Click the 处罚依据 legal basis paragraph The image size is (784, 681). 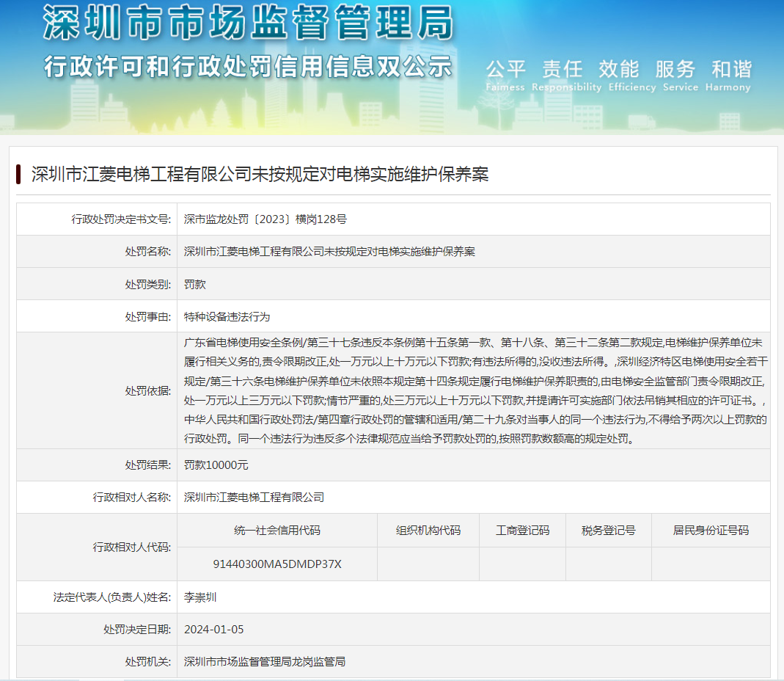click(x=475, y=391)
